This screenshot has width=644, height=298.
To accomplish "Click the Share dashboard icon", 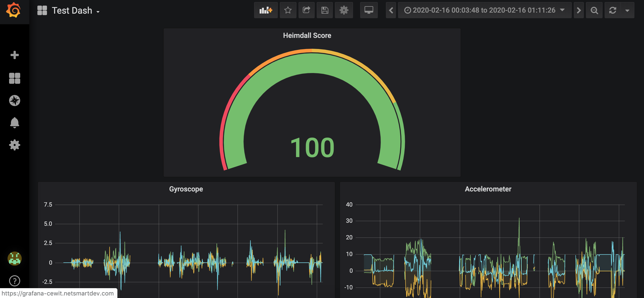I will point(306,10).
